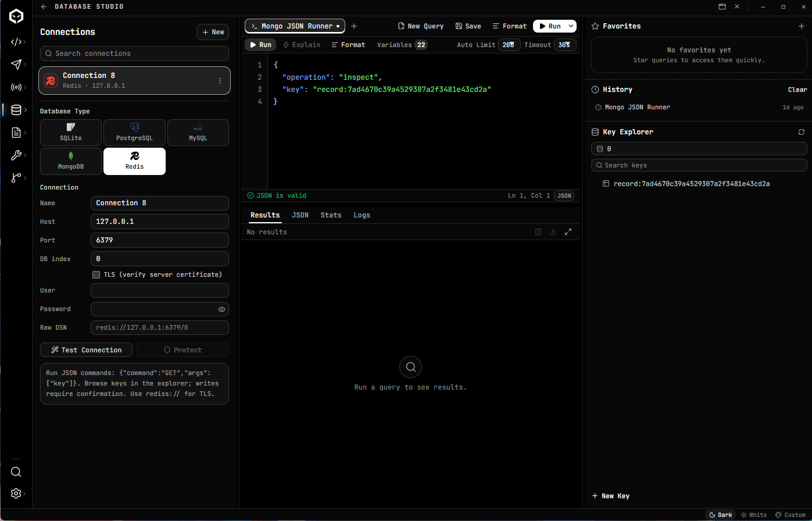Open the Stats tab
The width and height of the screenshot is (812, 521).
coord(331,215)
